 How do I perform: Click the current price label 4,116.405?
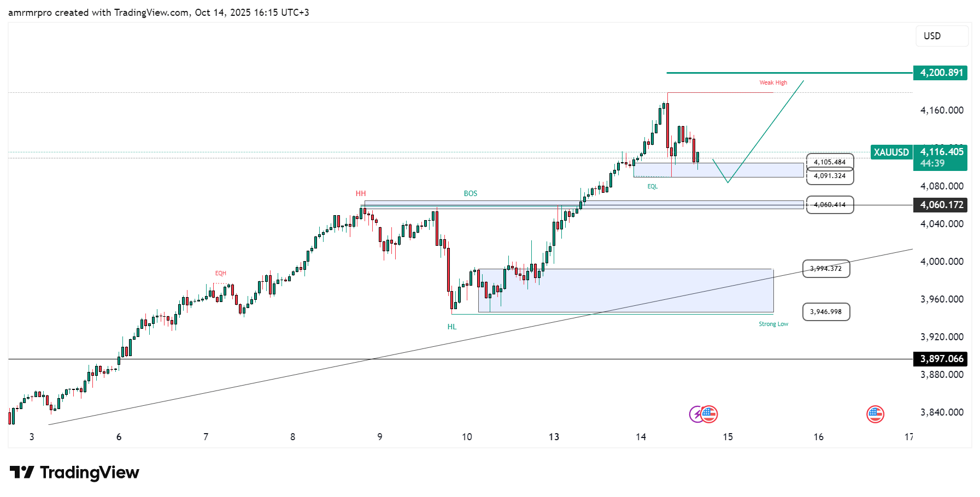click(x=941, y=152)
